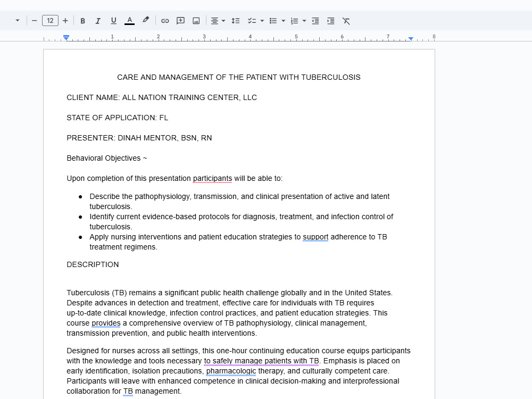Increase font size with plus button
Screen dimensions: 532x399
pos(65,21)
